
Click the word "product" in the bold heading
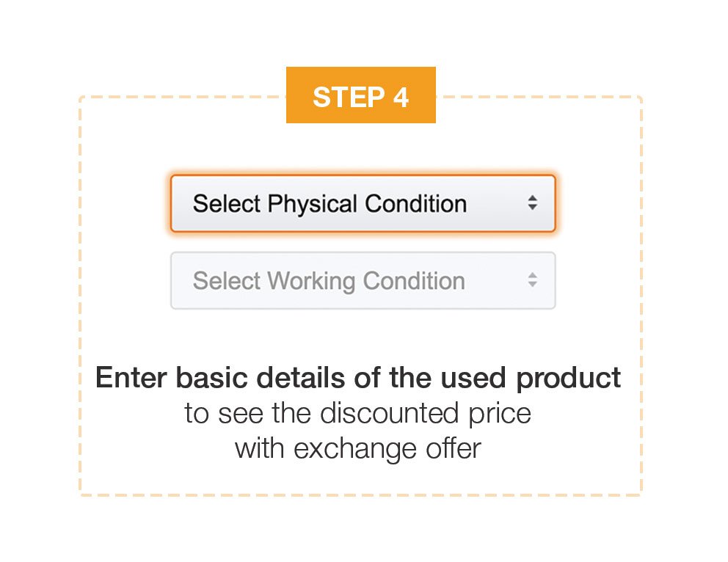(x=569, y=379)
